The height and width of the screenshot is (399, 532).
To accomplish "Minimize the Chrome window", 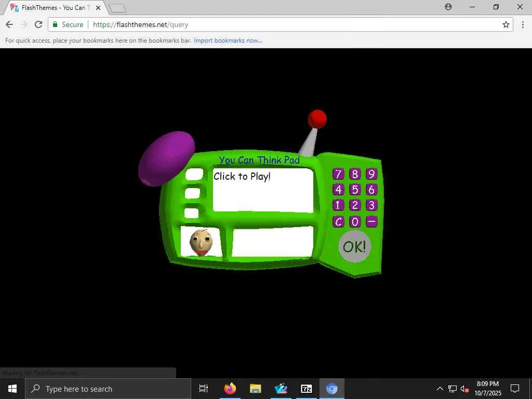I will (472, 7).
